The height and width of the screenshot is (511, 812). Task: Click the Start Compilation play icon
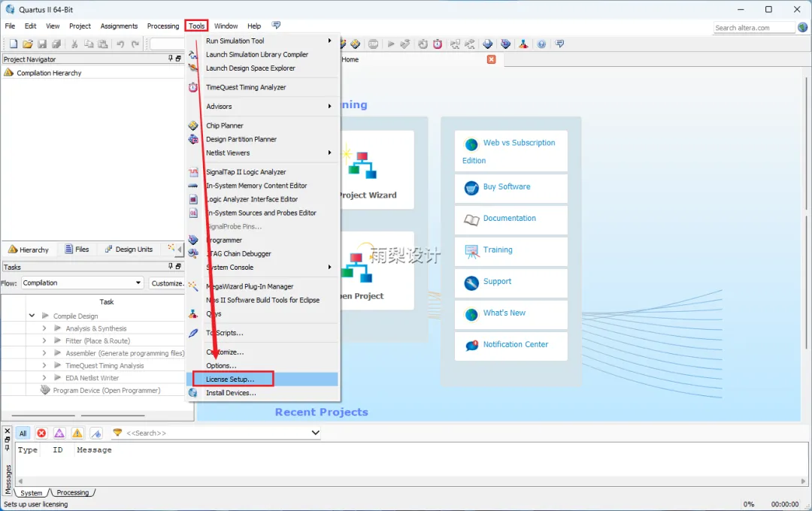point(391,44)
